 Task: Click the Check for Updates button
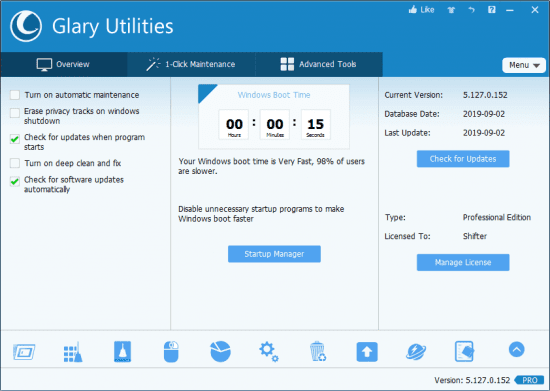463,159
